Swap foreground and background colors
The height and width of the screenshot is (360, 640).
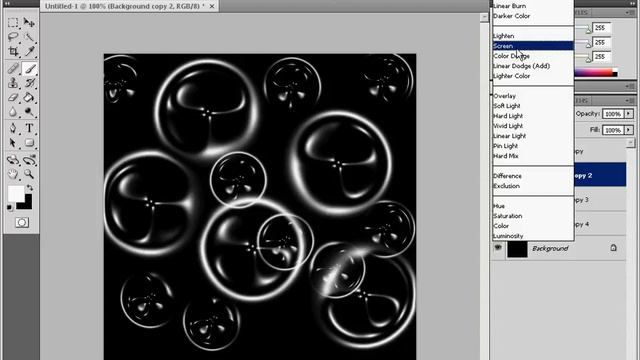(30, 188)
